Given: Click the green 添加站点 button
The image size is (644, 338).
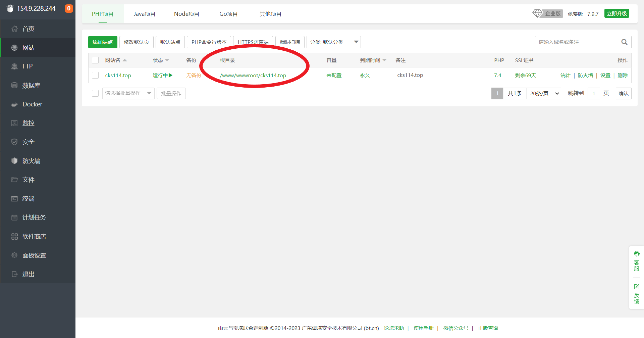Looking at the screenshot, I should 103,42.
